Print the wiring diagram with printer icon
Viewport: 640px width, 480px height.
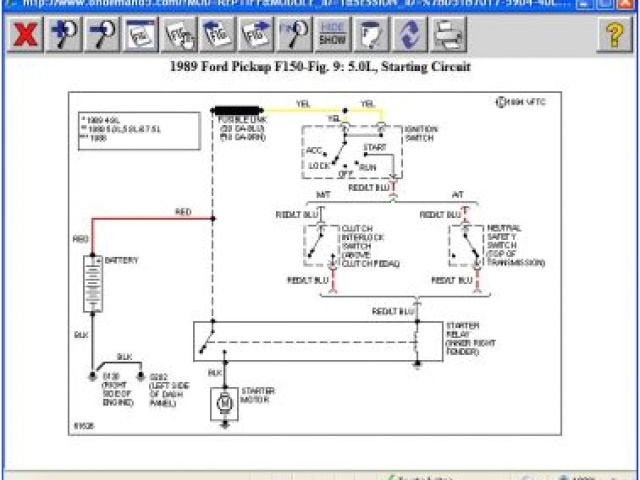[x=447, y=36]
